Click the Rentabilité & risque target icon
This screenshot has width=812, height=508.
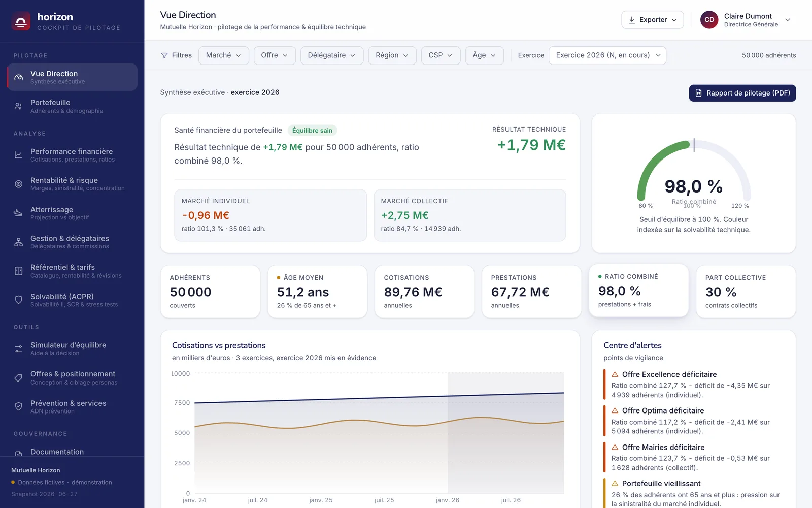click(x=18, y=184)
